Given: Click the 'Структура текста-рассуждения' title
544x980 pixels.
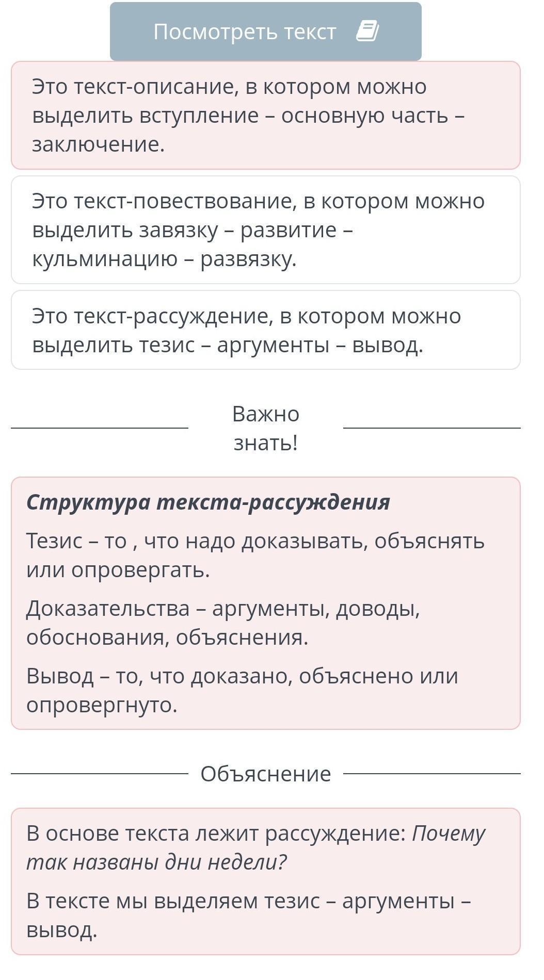Looking at the screenshot, I should [x=208, y=502].
